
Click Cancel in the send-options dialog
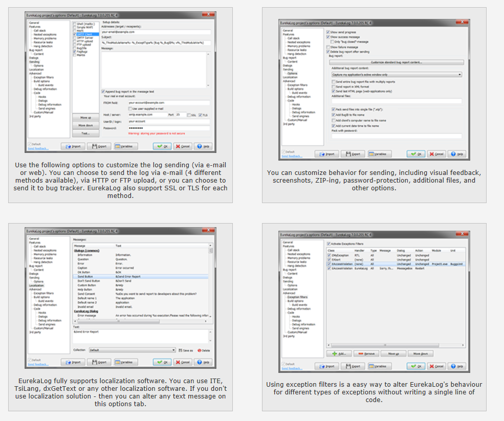(436, 154)
